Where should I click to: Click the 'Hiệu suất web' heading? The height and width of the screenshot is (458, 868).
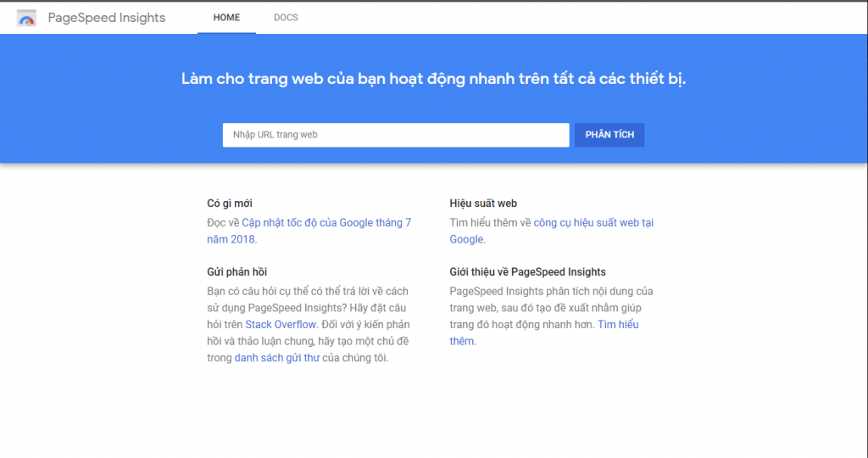coord(483,204)
